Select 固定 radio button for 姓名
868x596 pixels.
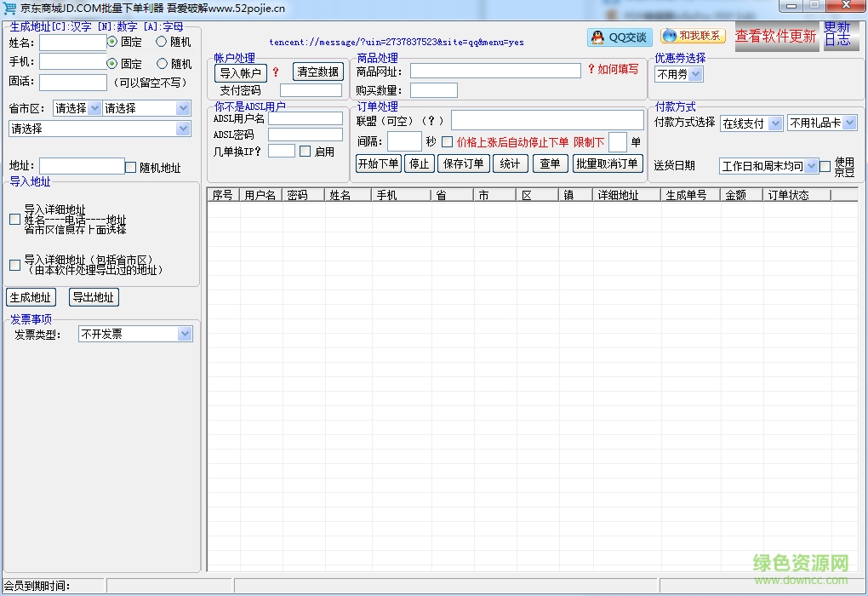pos(112,41)
